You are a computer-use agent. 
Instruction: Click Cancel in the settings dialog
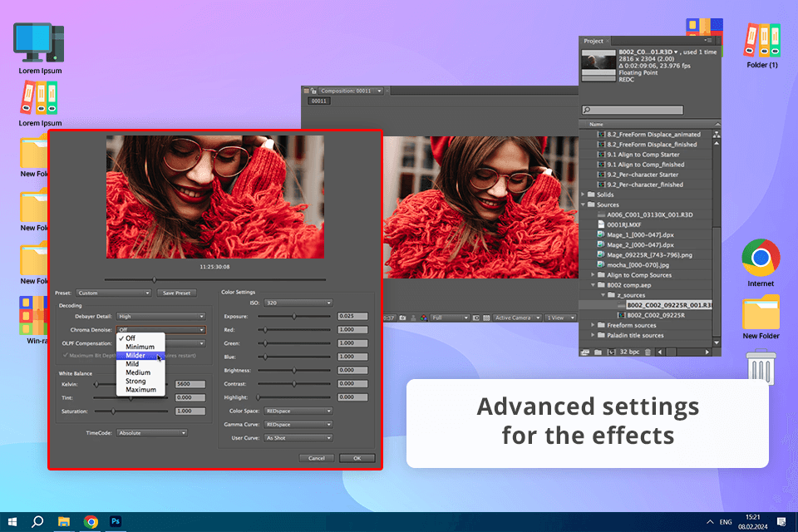317,458
